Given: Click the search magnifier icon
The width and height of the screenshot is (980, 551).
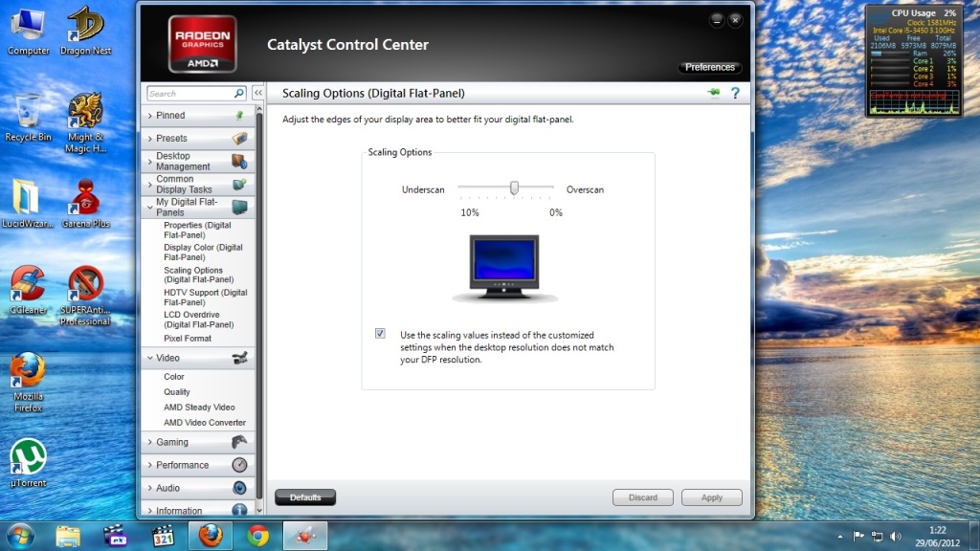Looking at the screenshot, I should (x=238, y=93).
